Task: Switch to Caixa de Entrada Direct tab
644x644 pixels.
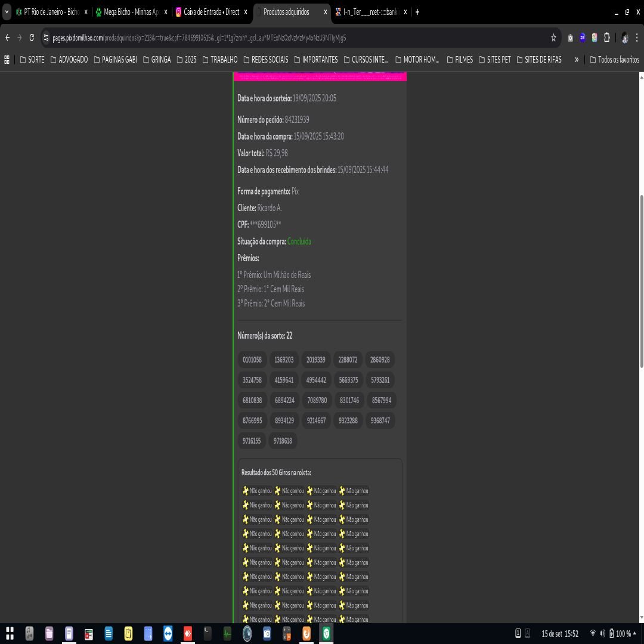Action: (210, 12)
